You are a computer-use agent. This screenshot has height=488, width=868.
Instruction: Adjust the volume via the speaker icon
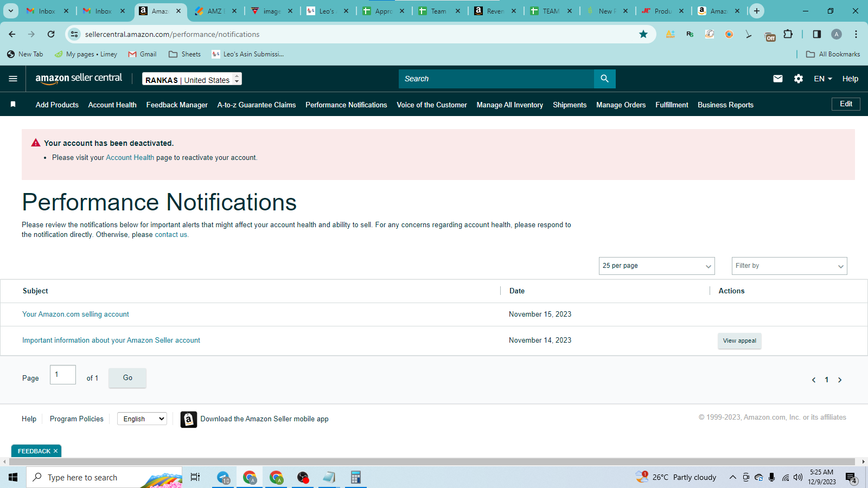(797, 477)
